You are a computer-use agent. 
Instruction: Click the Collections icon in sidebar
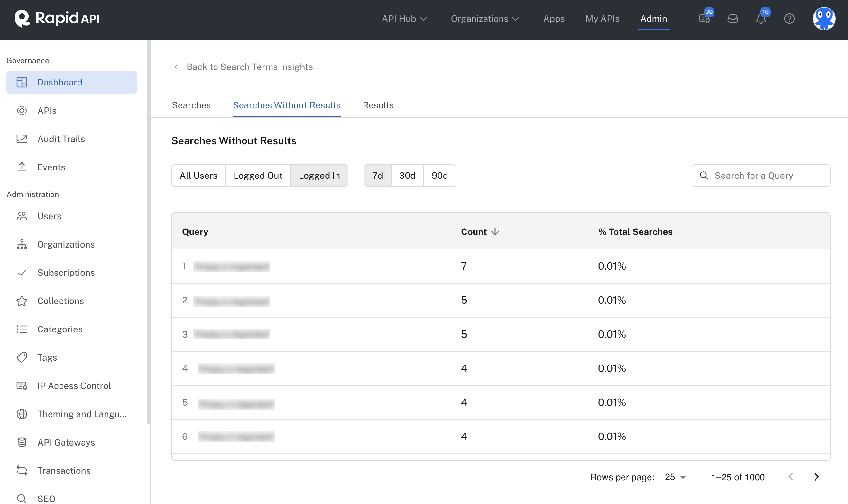[x=22, y=301]
